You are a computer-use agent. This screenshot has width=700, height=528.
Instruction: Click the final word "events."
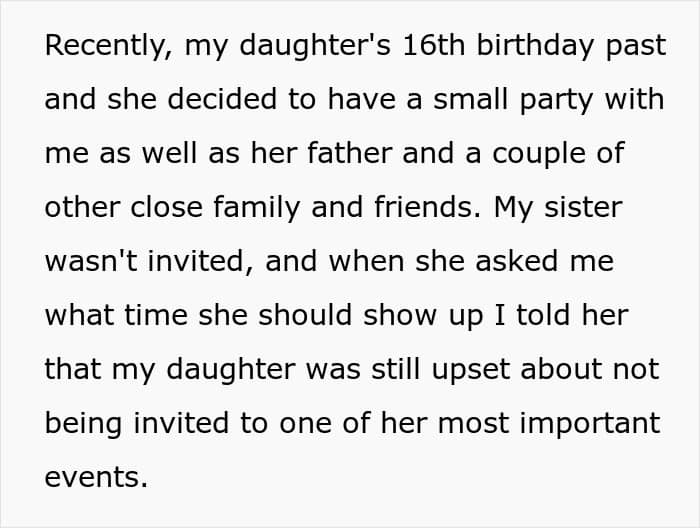point(96,478)
